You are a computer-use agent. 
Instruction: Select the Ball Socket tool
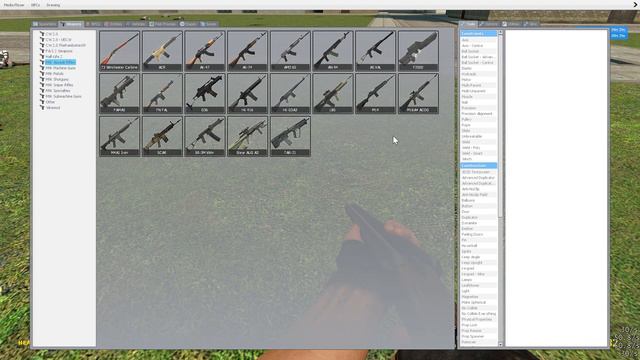click(x=479, y=51)
